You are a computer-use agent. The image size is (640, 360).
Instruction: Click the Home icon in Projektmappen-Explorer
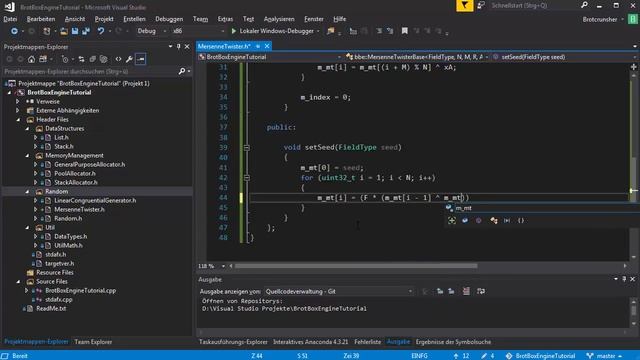[x=31, y=59]
